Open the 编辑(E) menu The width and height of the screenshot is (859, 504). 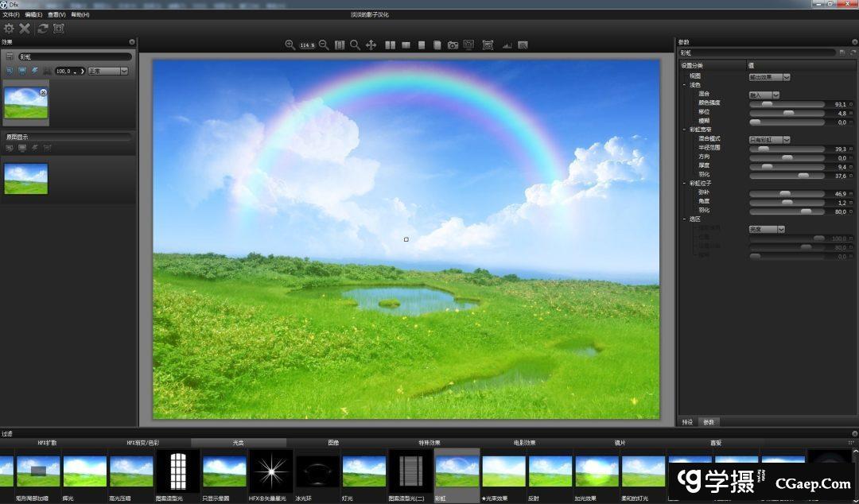tap(33, 14)
